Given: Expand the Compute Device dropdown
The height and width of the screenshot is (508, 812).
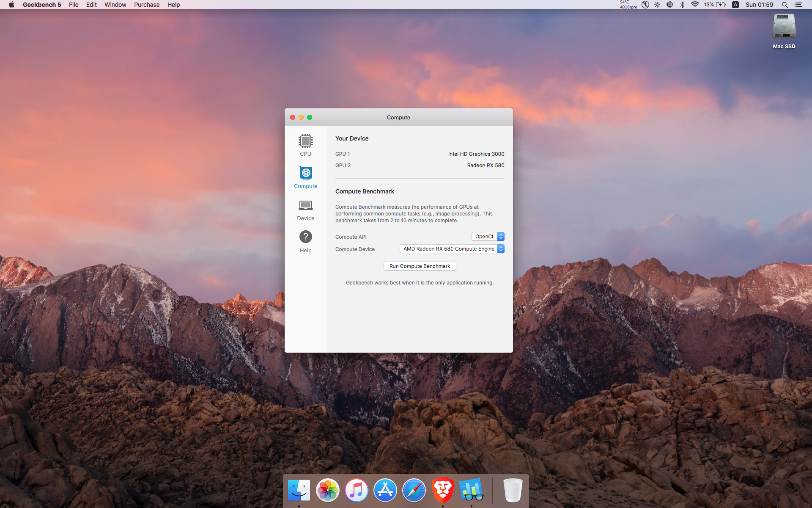Looking at the screenshot, I should 452,249.
